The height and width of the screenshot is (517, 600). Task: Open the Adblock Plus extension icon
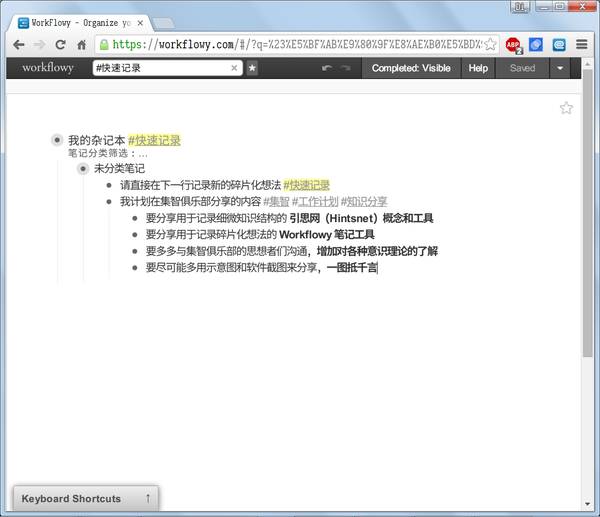tap(514, 45)
